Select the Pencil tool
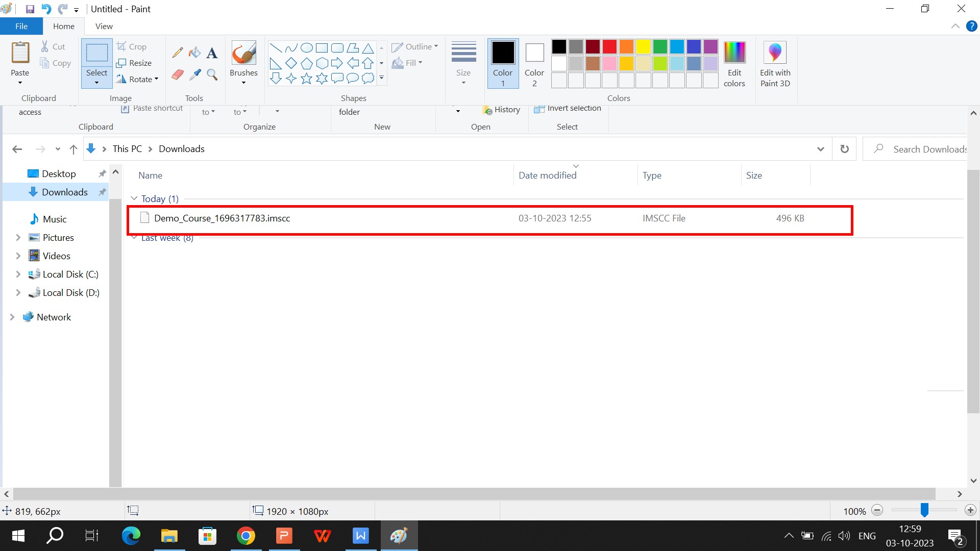Screen dimensions: 980x551 pyautogui.click(x=178, y=52)
